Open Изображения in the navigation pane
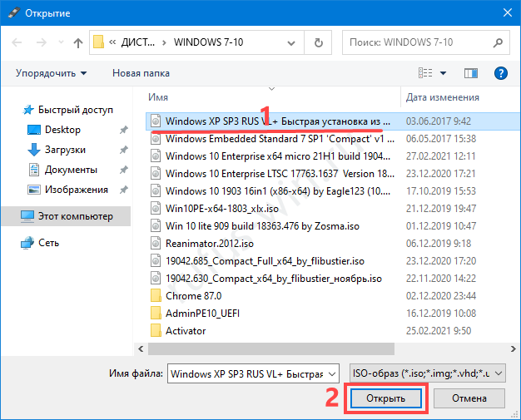 pos(67,190)
